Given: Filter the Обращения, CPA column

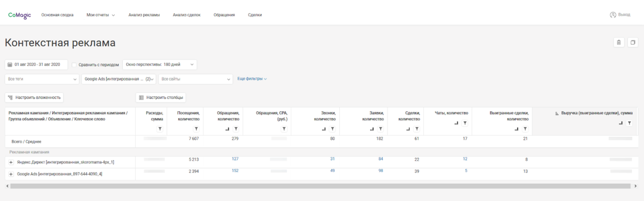Looking at the screenshot, I should click(x=284, y=129).
